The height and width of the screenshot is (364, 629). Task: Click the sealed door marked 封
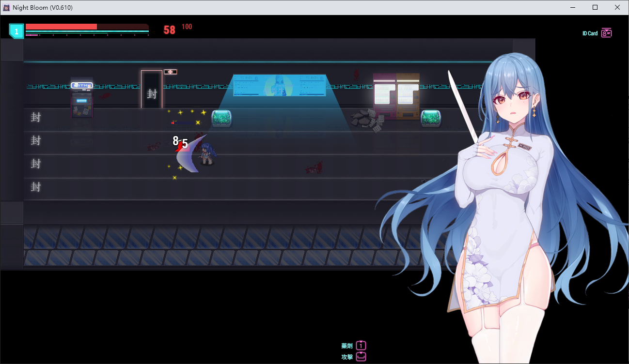(152, 90)
